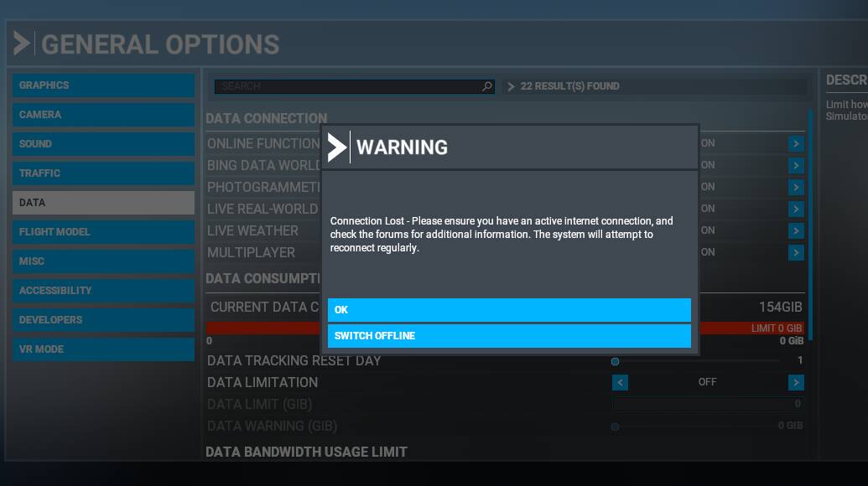Click the 'LIVE WEATHER' setting label
The image size is (868, 486).
(x=252, y=231)
